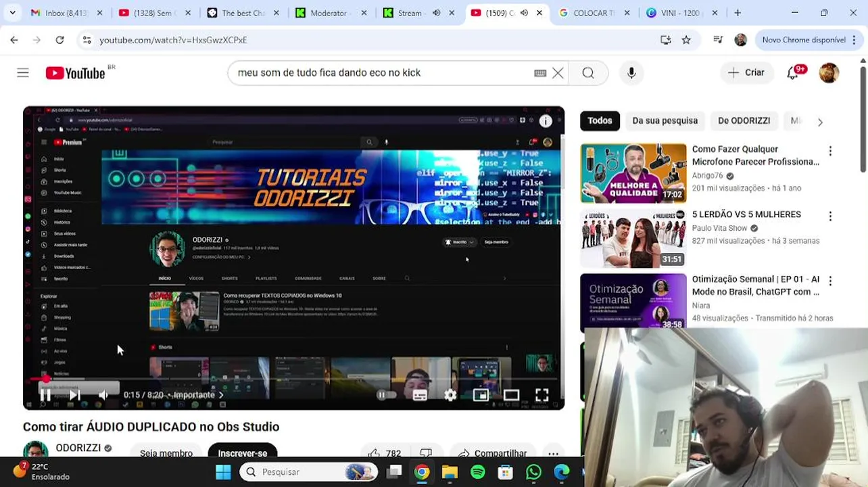
Task: Select the 'Da sua pesquisa' filter chip
Action: click(x=665, y=120)
